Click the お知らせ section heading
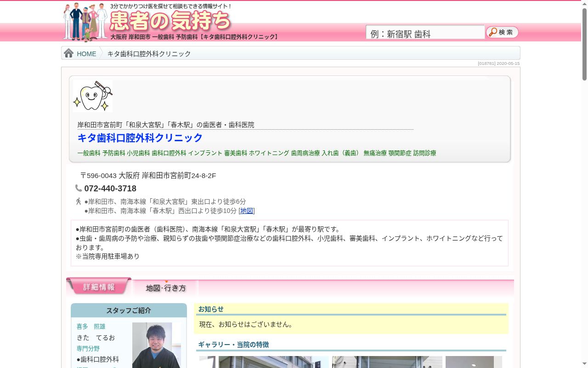 click(x=211, y=309)
